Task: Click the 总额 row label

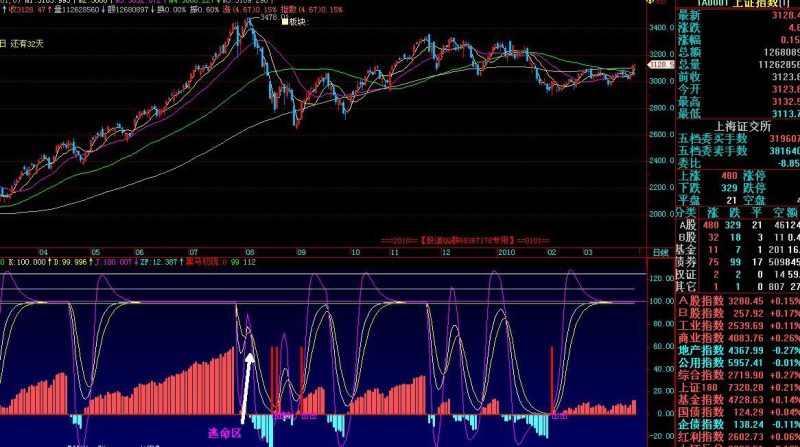Action: (x=689, y=52)
